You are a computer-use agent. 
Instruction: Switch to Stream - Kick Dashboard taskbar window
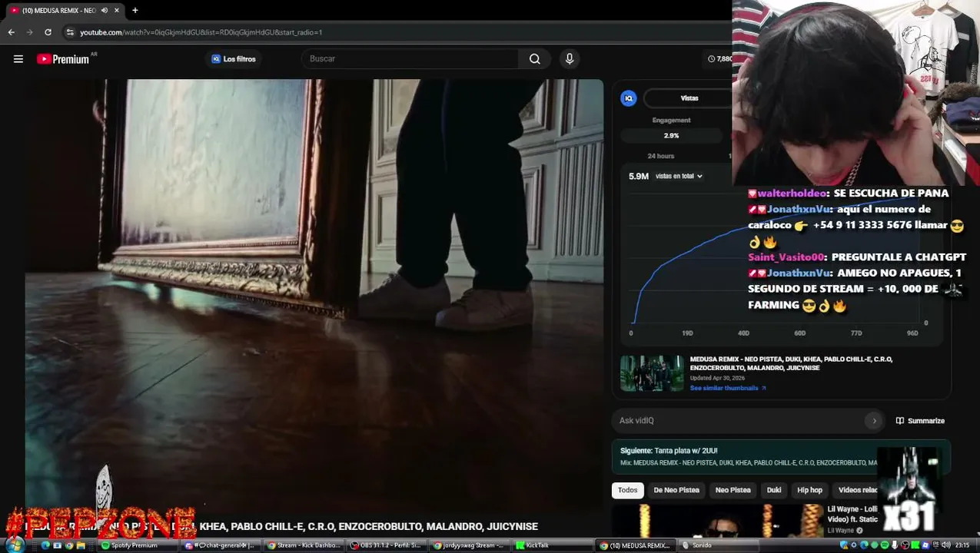click(304, 545)
